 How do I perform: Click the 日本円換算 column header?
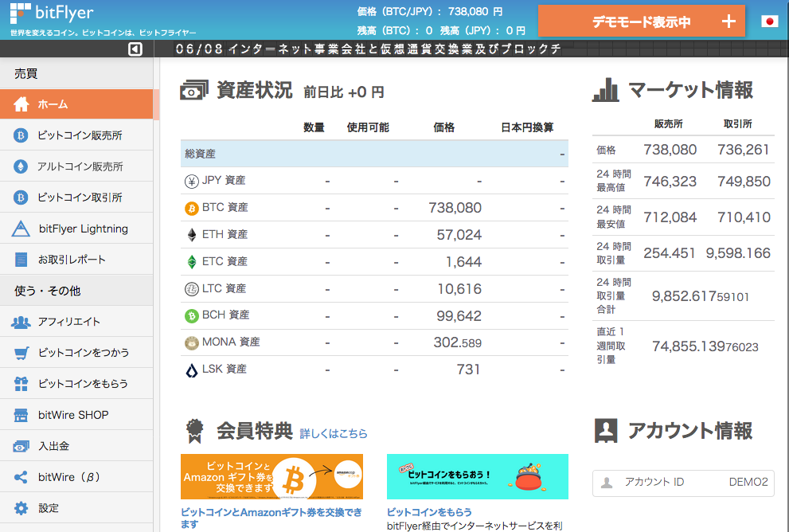[527, 127]
